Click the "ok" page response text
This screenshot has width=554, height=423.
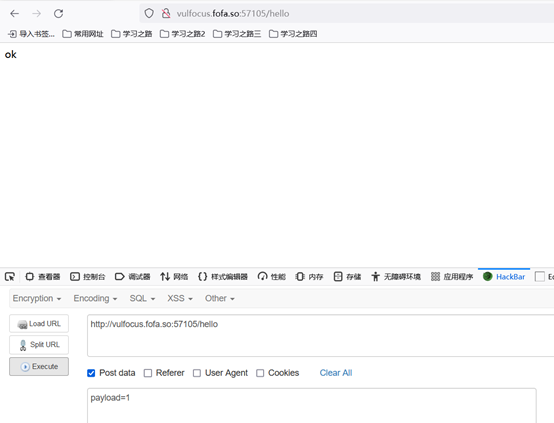coord(11,54)
